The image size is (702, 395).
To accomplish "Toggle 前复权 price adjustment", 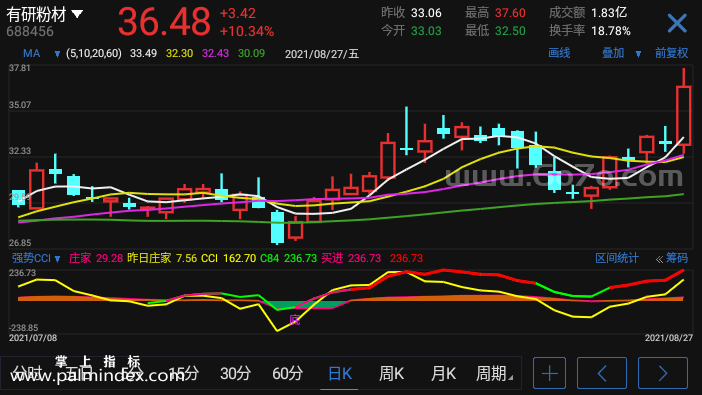I will (x=671, y=53).
